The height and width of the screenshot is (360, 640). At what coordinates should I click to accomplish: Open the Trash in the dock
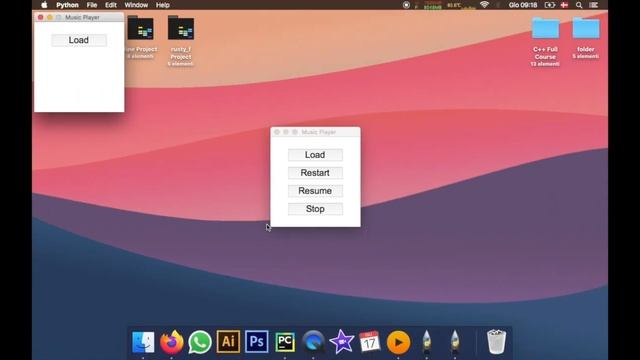(496, 342)
